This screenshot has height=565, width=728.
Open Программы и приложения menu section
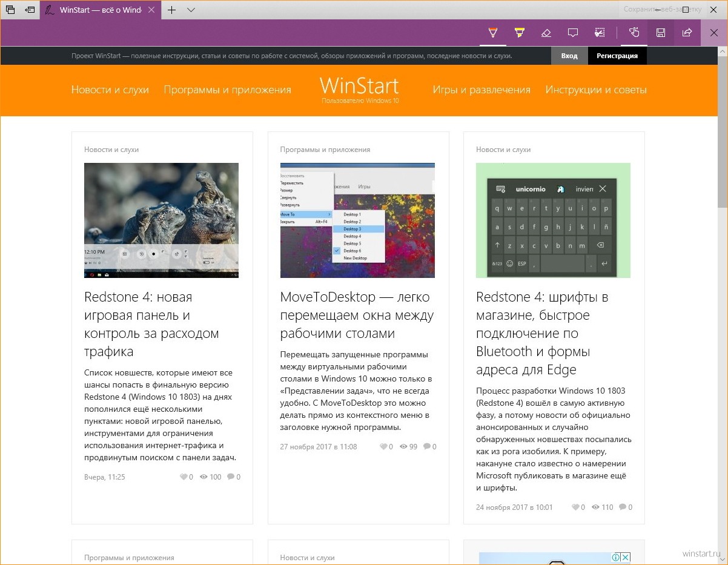click(x=227, y=90)
